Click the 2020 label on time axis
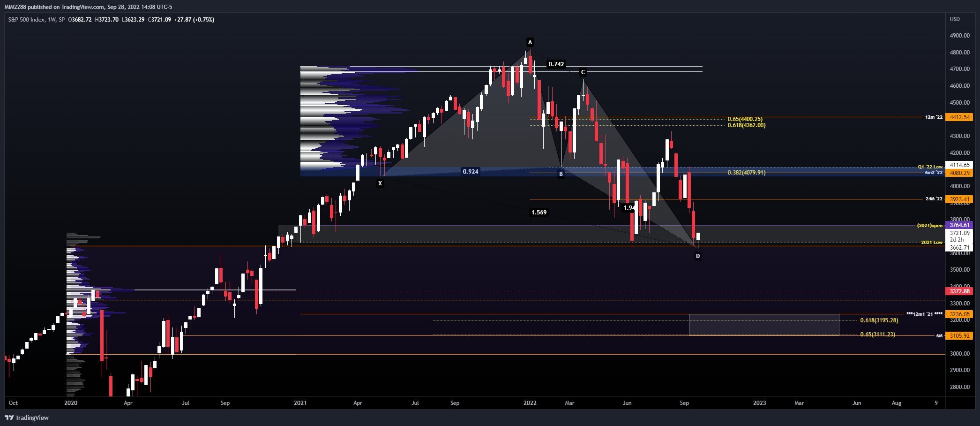This screenshot has width=980, height=426. 71,403
